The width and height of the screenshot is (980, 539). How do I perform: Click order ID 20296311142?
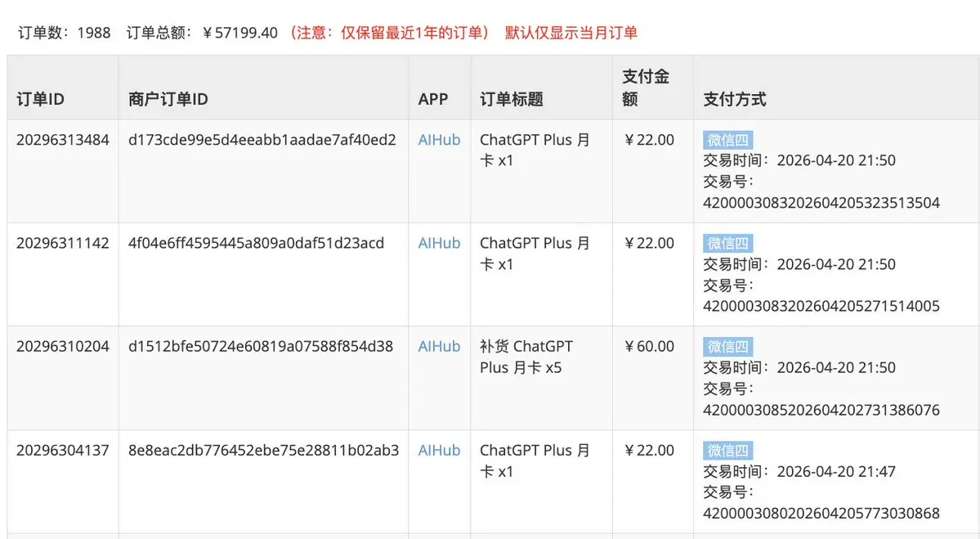[62, 243]
